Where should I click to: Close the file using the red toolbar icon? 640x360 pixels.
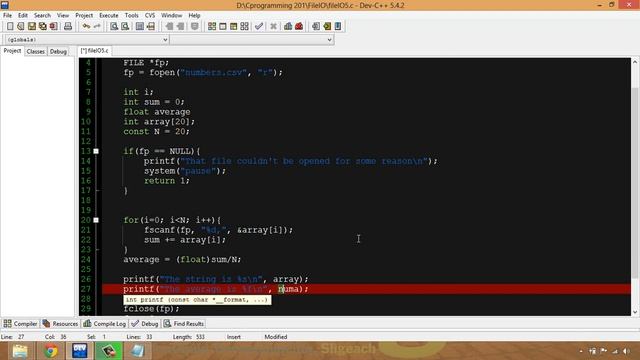pos(53,27)
